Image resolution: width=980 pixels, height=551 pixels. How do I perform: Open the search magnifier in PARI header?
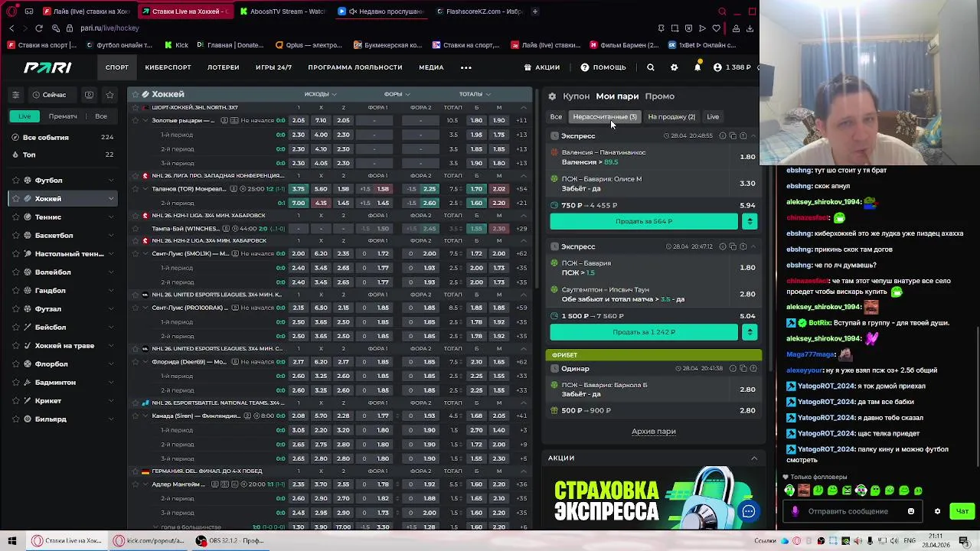[x=651, y=67]
